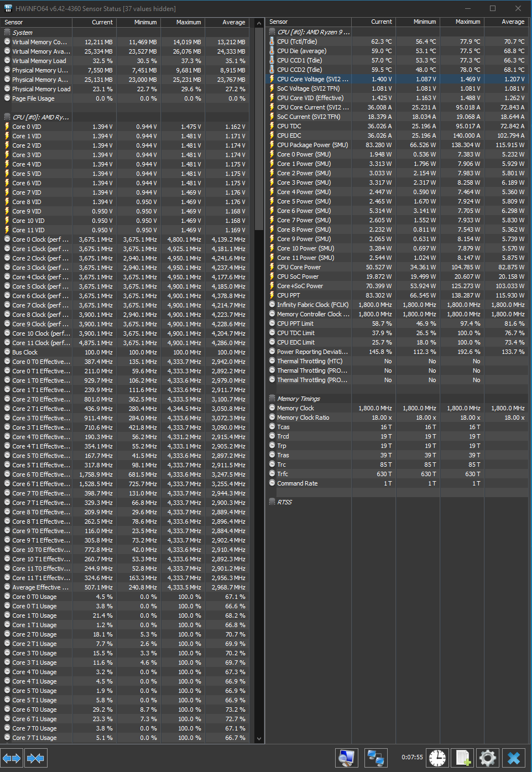Select the Trfc memory timing row

pyautogui.click(x=397, y=473)
